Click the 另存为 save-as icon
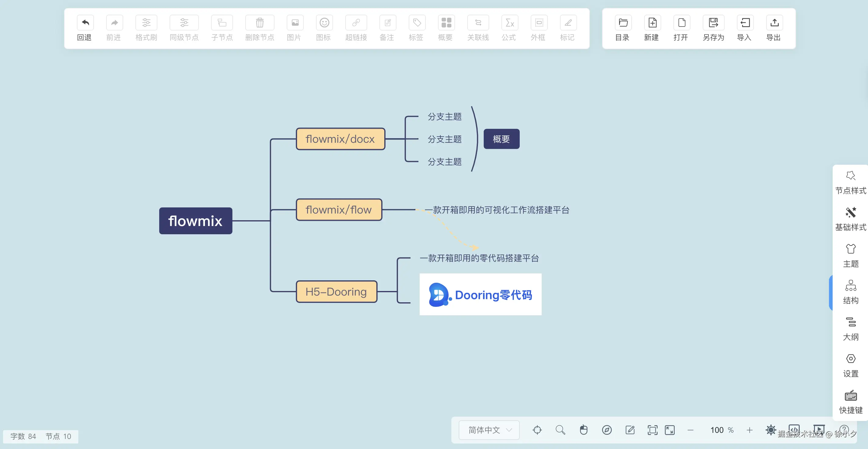This screenshot has width=868, height=449. pyautogui.click(x=713, y=23)
